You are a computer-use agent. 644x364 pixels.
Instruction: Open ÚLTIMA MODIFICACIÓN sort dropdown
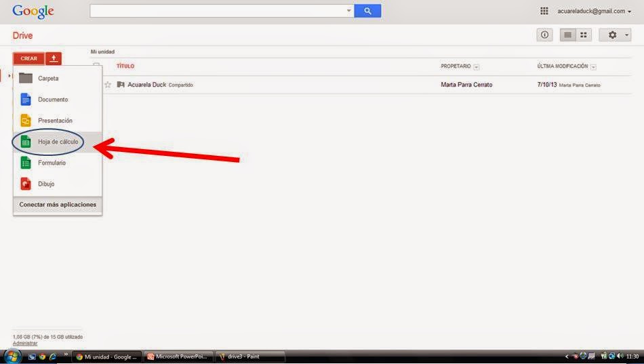593,66
